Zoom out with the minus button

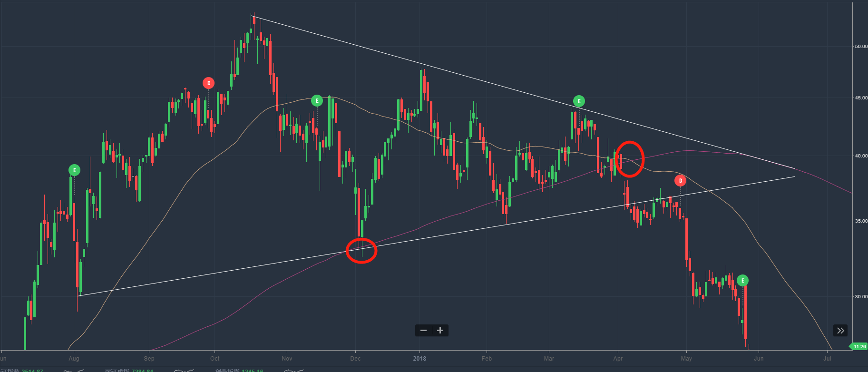click(x=423, y=331)
